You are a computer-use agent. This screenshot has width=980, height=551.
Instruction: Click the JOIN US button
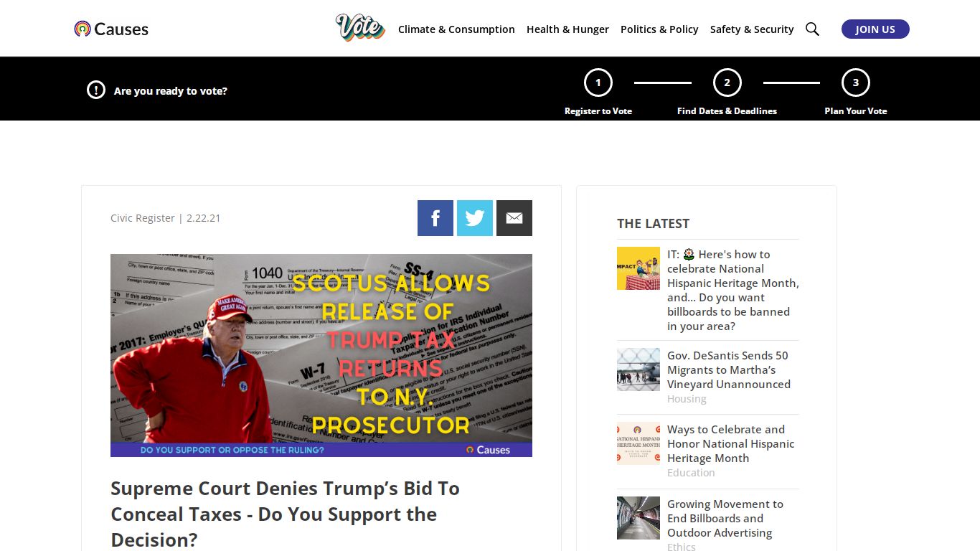(x=875, y=29)
